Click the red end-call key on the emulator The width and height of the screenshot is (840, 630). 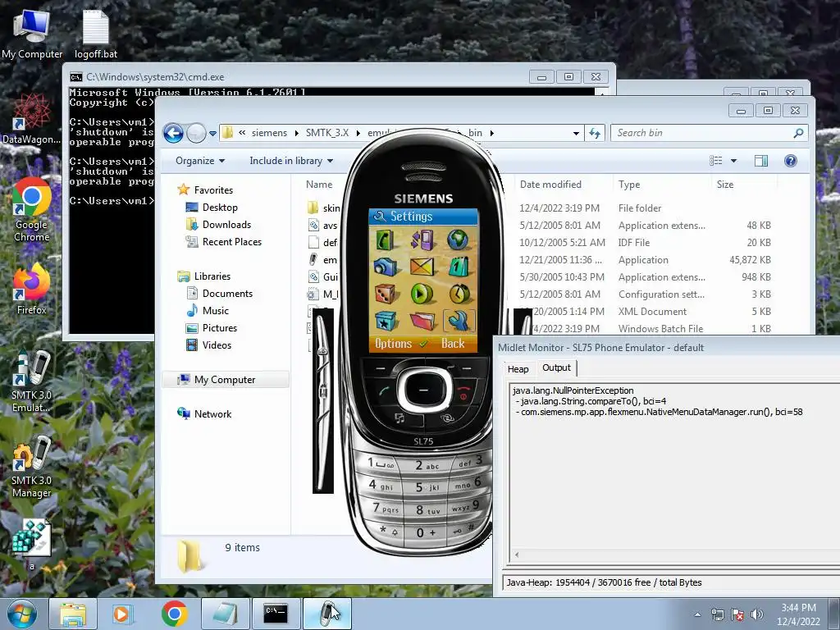(463, 391)
